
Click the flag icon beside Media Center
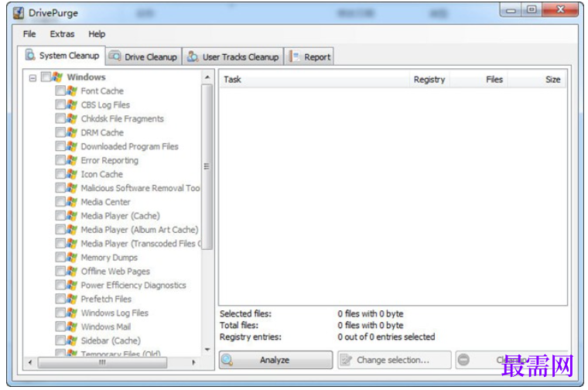pos(72,202)
